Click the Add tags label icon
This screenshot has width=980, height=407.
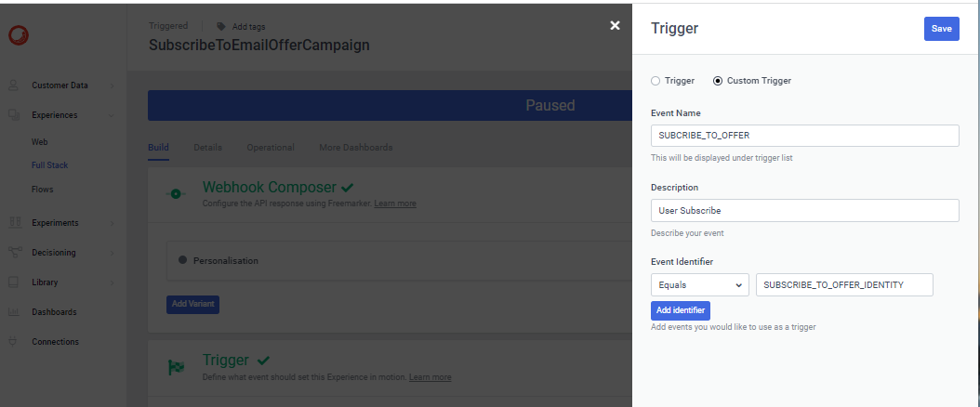pyautogui.click(x=221, y=27)
